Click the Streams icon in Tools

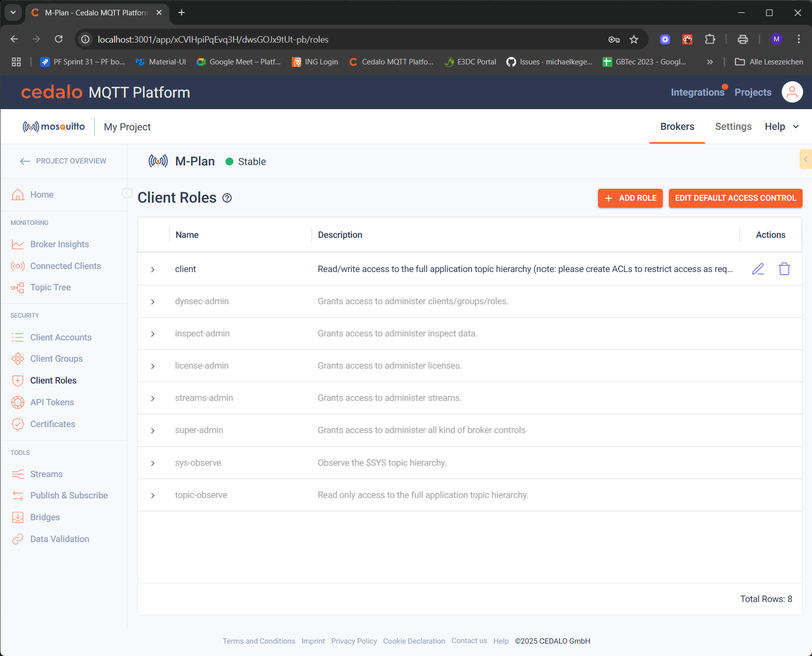18,474
